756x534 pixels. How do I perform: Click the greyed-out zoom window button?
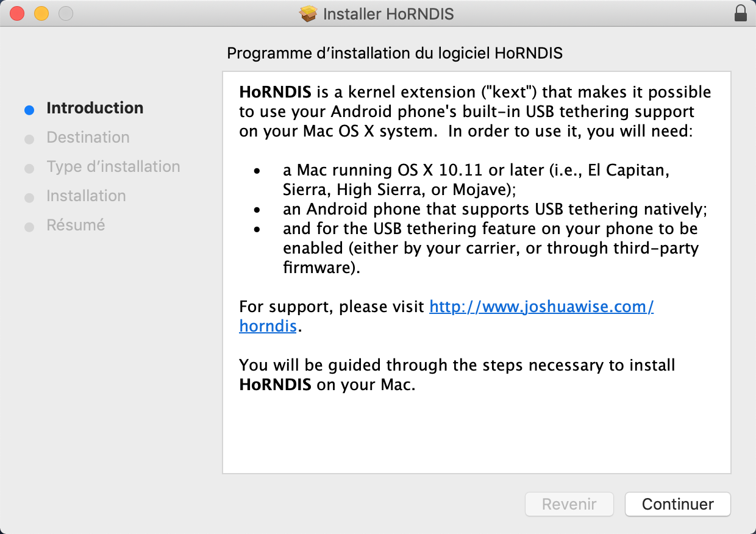65,13
